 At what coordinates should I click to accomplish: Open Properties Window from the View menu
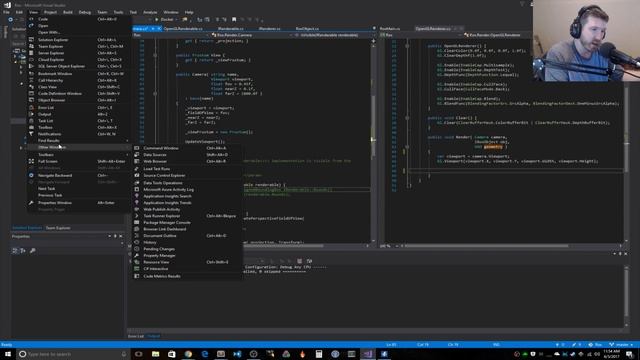[x=78, y=202]
